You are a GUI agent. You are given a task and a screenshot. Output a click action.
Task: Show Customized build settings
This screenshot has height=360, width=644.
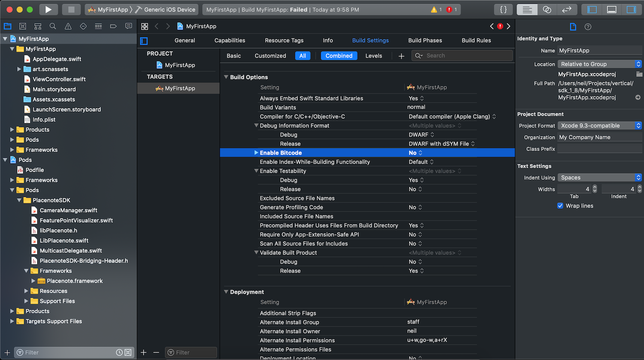click(270, 56)
